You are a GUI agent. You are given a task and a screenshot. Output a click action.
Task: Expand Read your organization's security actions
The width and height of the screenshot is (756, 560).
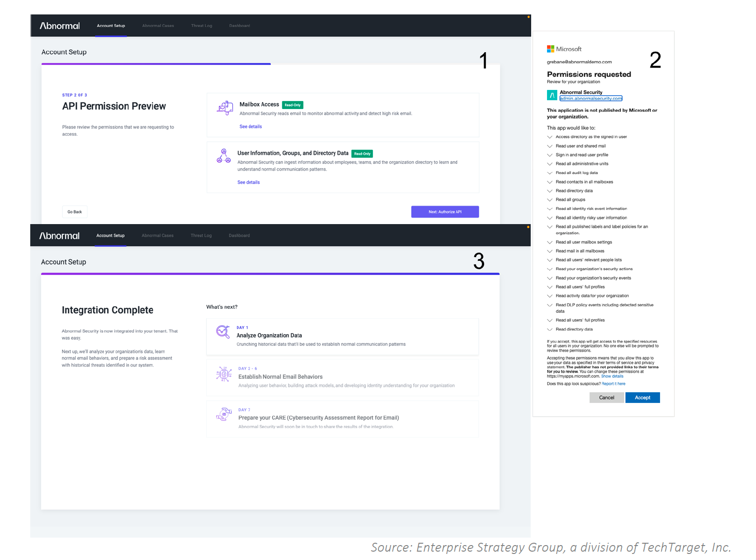[x=550, y=269]
